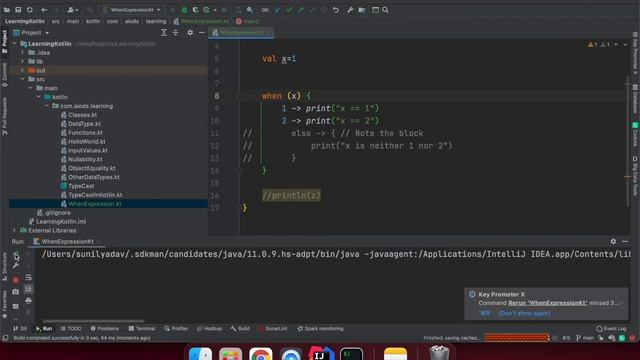640x360 pixels.
Task: Navigate back using the left arrow icon
Action: (44, 10)
